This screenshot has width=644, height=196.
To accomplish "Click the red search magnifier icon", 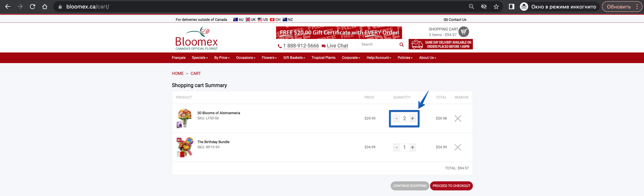I will [x=401, y=45].
